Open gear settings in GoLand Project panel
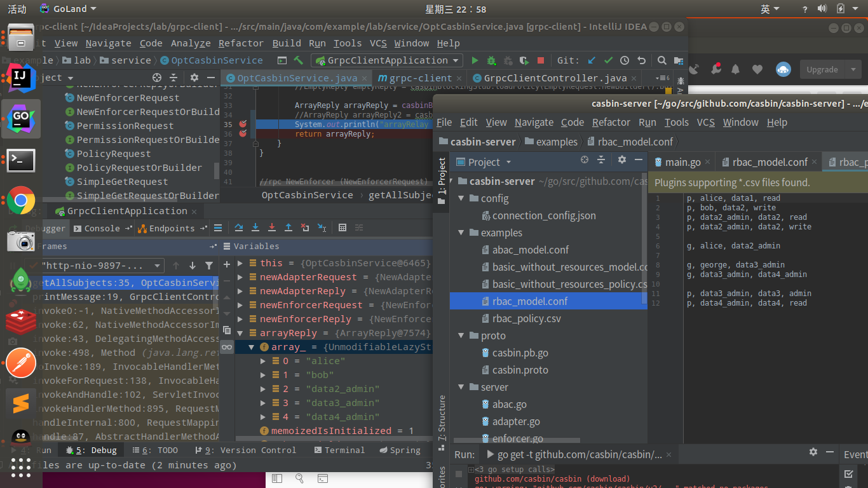The image size is (868, 488). 622,160
